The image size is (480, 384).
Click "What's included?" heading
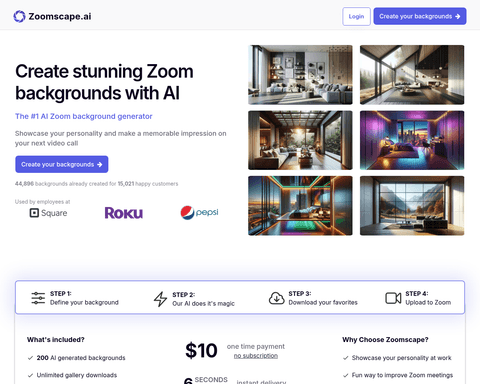56,340
